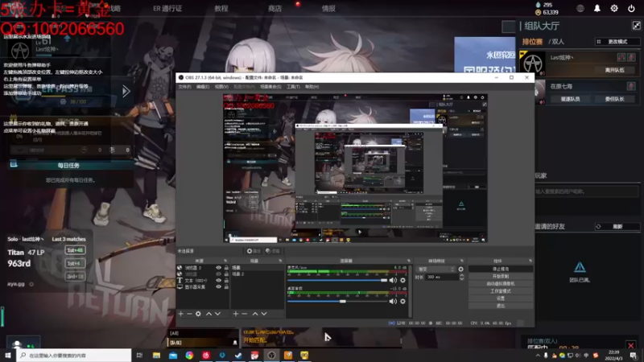Open game settings gear icon

(x=614, y=8)
